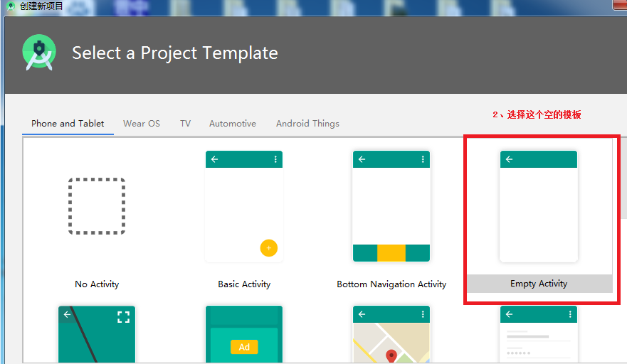Click the back arrow in fullscreen template preview
The height and width of the screenshot is (364, 627).
(x=67, y=314)
